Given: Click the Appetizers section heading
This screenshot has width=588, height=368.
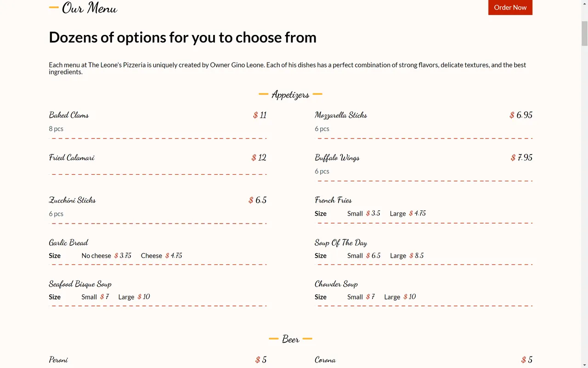Looking at the screenshot, I should pyautogui.click(x=290, y=95).
